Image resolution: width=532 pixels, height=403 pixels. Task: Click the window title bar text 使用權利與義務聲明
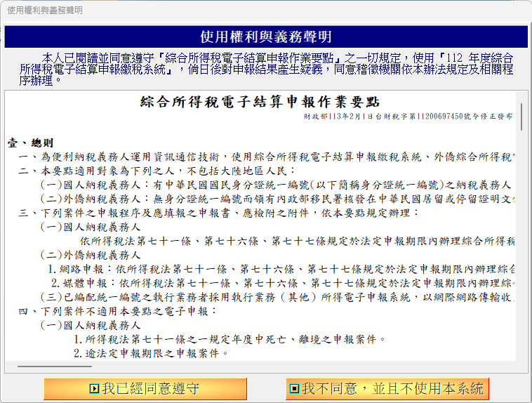pos(44,11)
